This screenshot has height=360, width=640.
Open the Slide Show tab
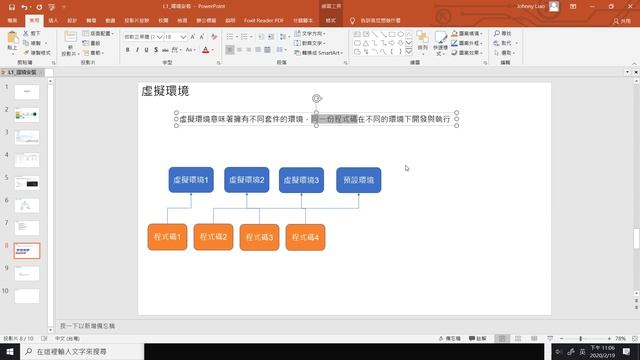(137, 20)
